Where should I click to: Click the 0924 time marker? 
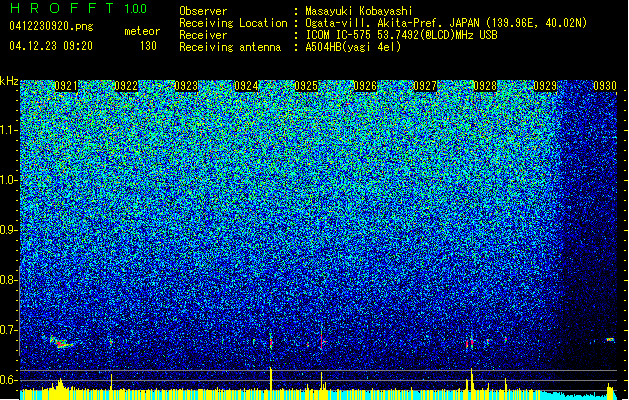coord(246,86)
